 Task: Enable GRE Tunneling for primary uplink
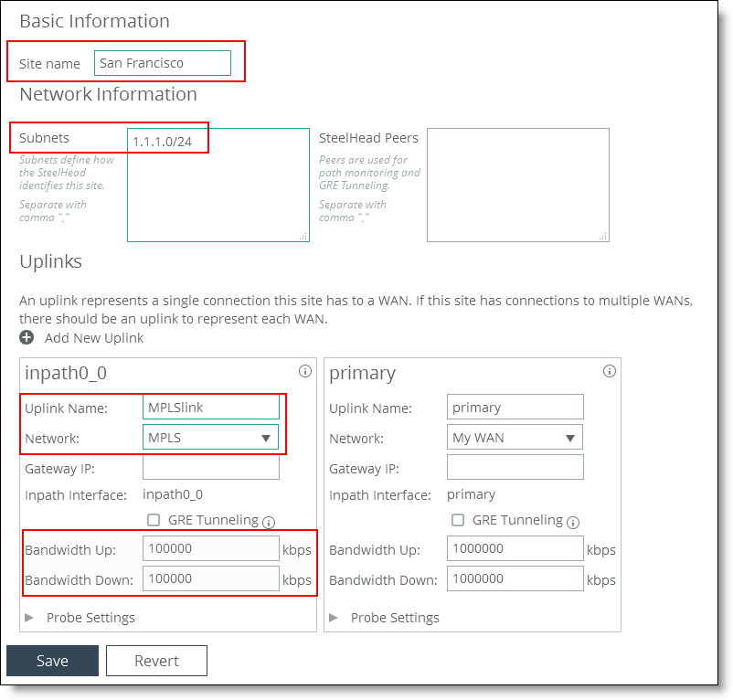pos(458,520)
